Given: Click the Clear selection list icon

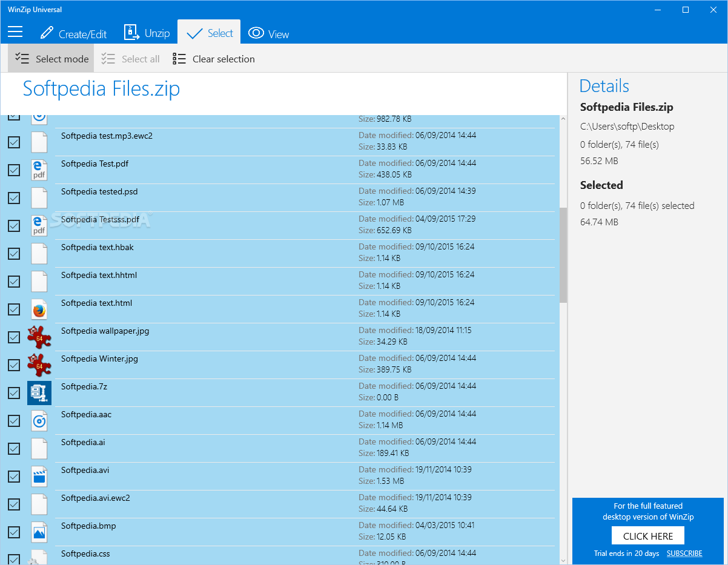Looking at the screenshot, I should pos(179,59).
